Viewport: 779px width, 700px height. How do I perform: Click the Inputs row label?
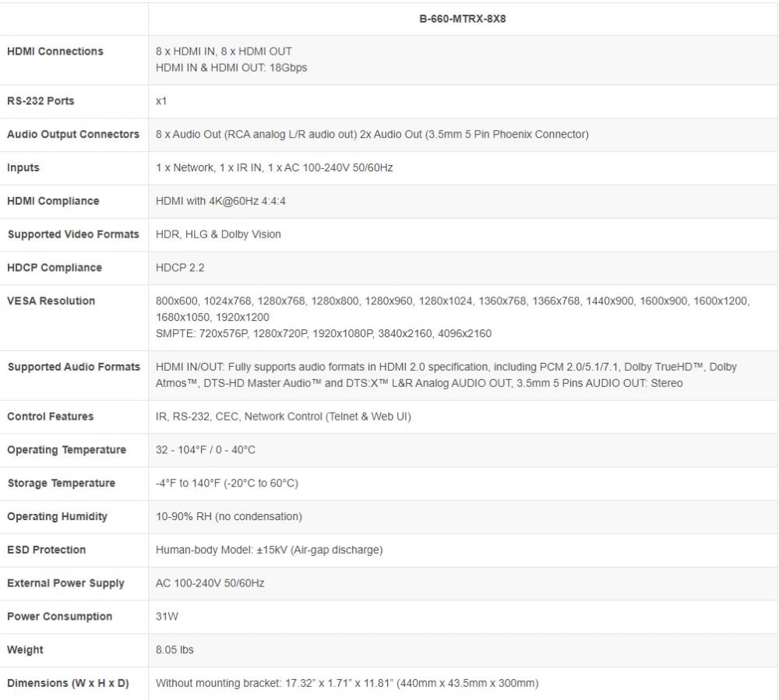(x=23, y=167)
